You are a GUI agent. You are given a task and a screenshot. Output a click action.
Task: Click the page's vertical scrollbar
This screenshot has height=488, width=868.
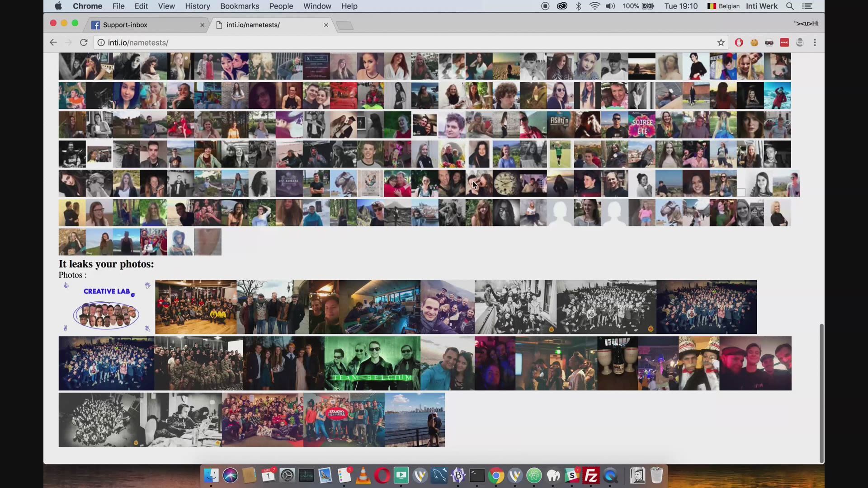click(821, 393)
